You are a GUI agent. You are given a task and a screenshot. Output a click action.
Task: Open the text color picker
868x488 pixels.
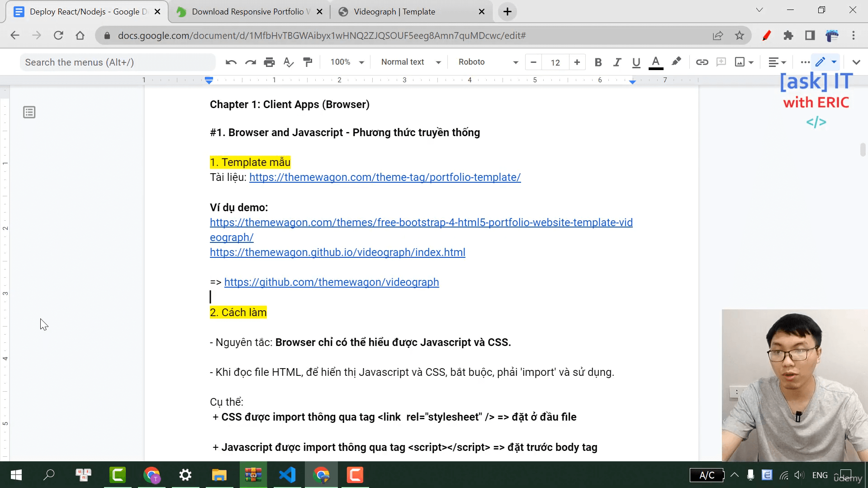(x=656, y=62)
